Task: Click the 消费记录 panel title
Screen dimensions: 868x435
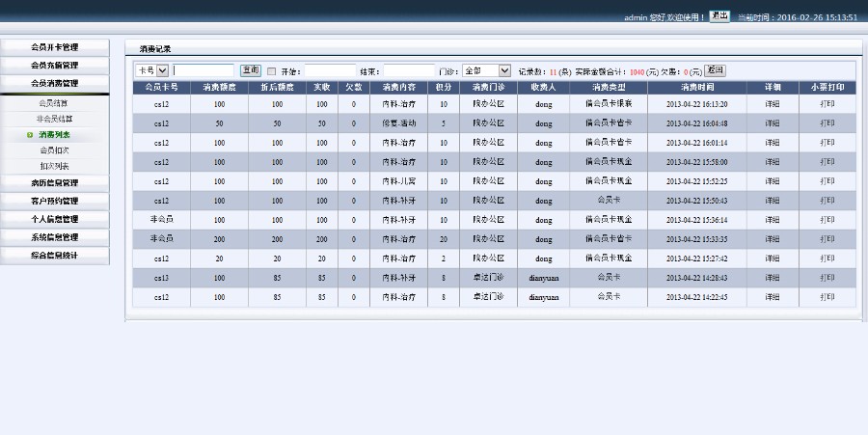Action: (x=155, y=49)
